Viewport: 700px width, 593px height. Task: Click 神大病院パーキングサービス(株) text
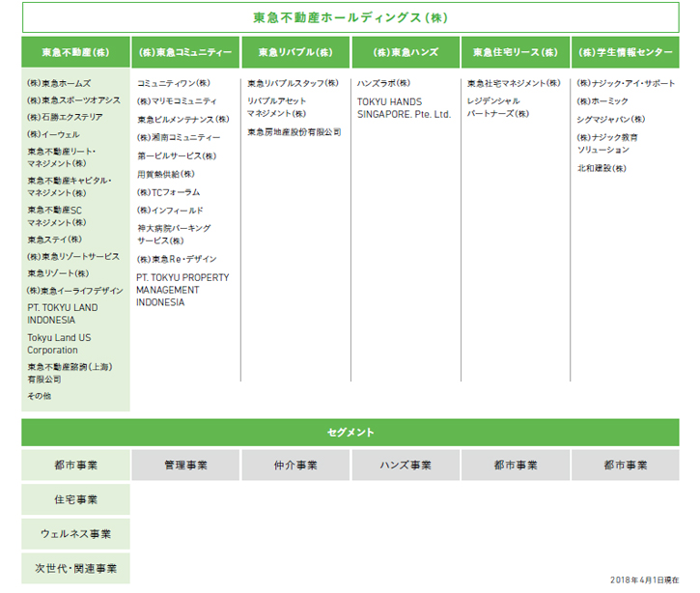(174, 235)
